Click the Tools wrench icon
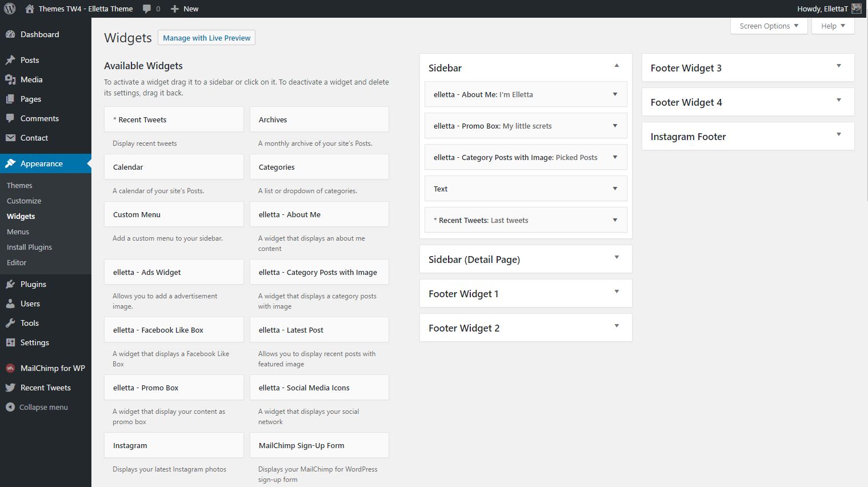This screenshot has width=868, height=487. 10,323
